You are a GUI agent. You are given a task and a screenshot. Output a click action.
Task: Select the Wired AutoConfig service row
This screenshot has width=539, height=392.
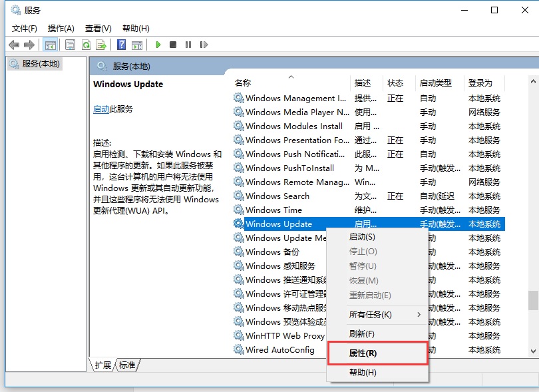[x=279, y=349]
